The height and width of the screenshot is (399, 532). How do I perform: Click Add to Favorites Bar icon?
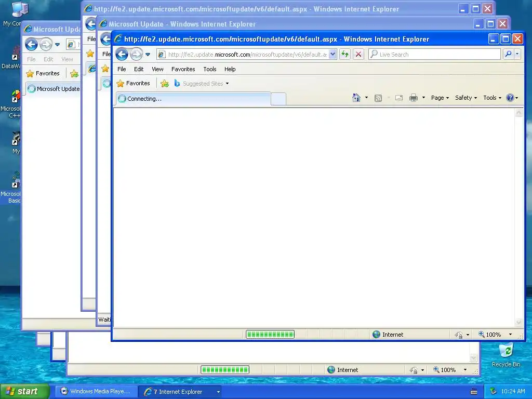click(165, 84)
